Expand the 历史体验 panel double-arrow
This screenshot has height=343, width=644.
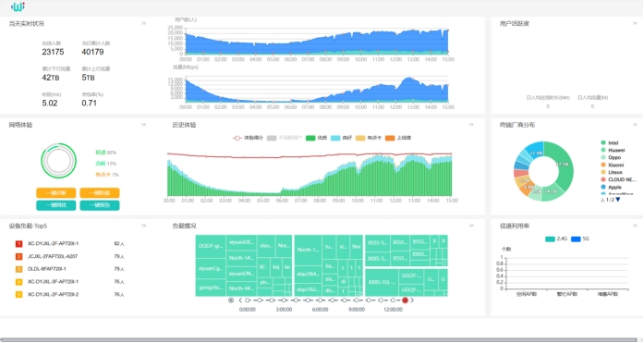[471, 125]
